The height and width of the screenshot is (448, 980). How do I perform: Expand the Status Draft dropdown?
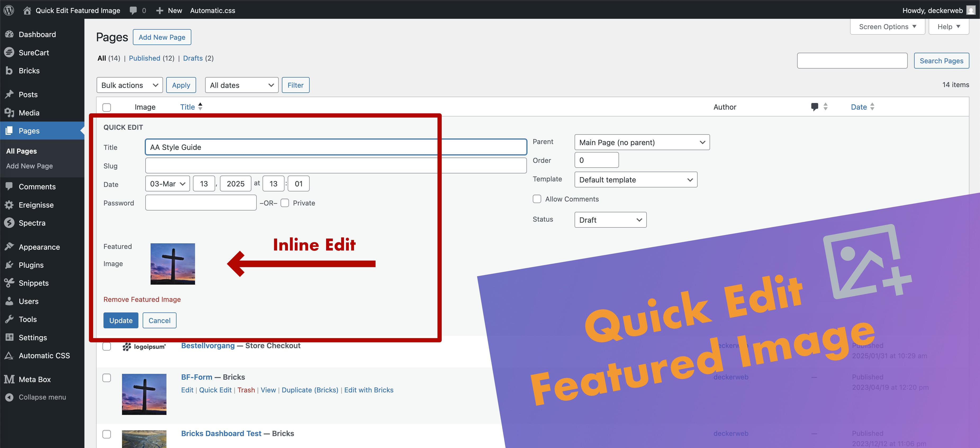[610, 220]
